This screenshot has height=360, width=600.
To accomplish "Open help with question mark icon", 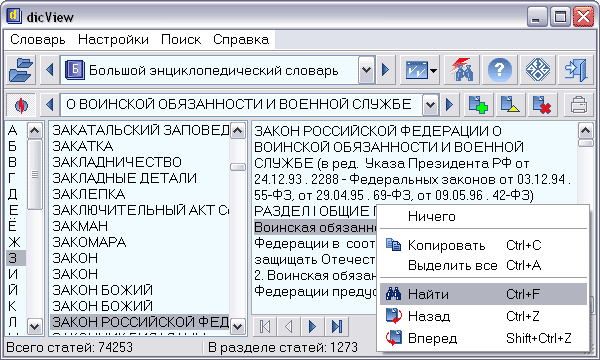I will (x=499, y=70).
